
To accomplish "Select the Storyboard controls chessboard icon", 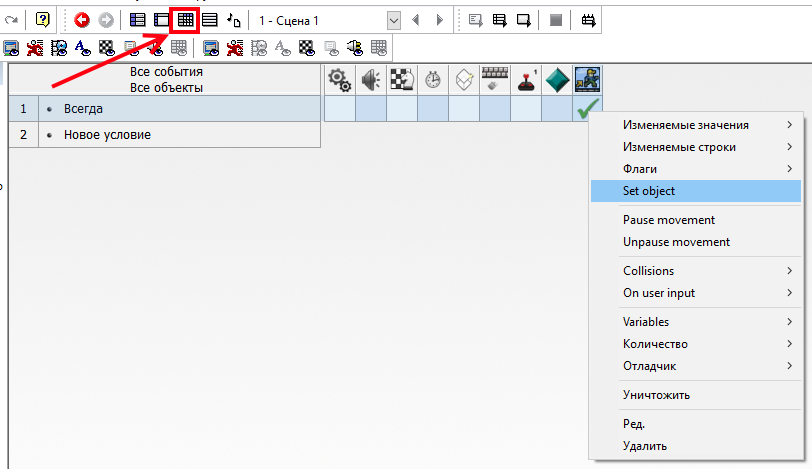I will (x=401, y=81).
